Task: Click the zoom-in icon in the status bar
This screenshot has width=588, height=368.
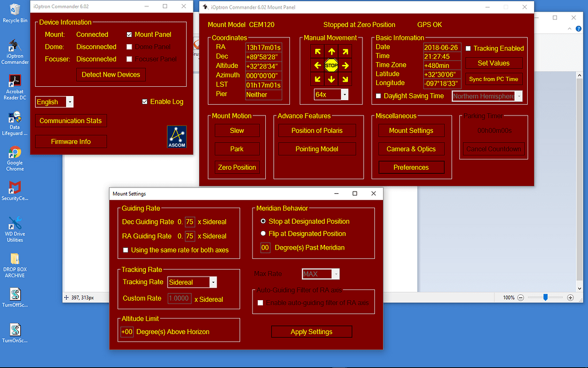Action: [x=570, y=297]
